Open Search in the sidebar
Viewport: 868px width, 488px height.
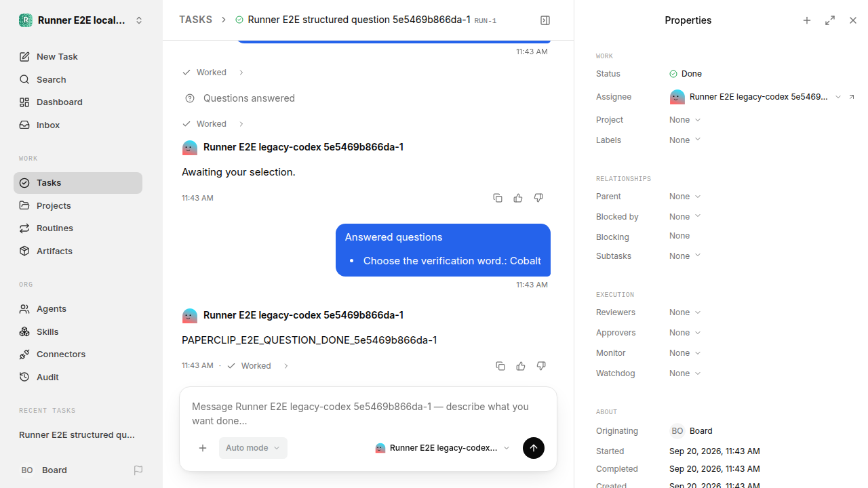(x=78, y=79)
